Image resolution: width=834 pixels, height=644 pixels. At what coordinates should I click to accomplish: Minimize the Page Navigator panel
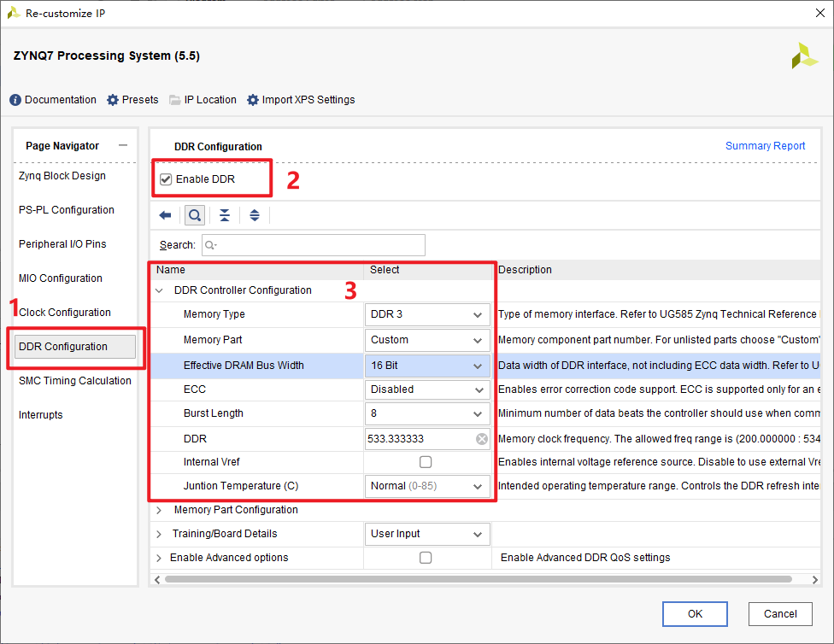123,145
